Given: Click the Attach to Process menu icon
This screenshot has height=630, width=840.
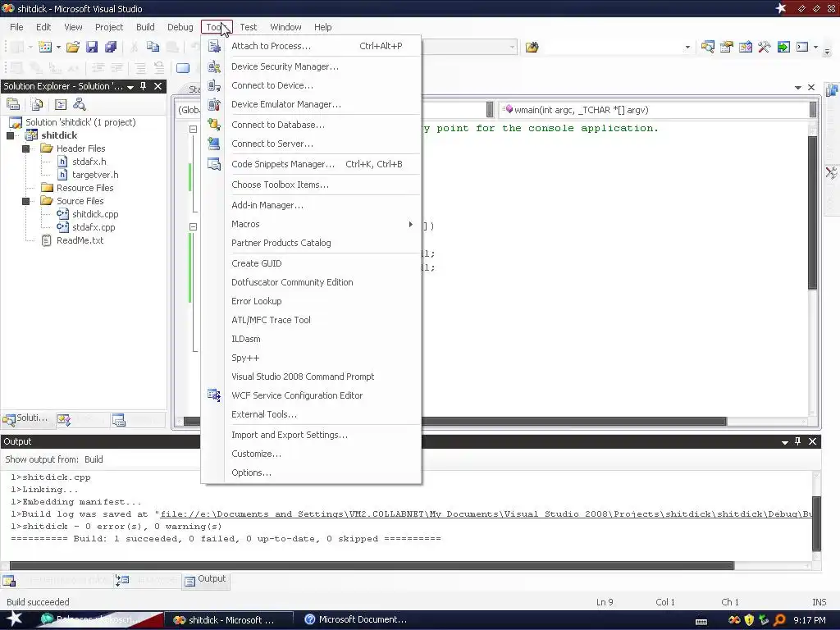Looking at the screenshot, I should [214, 46].
